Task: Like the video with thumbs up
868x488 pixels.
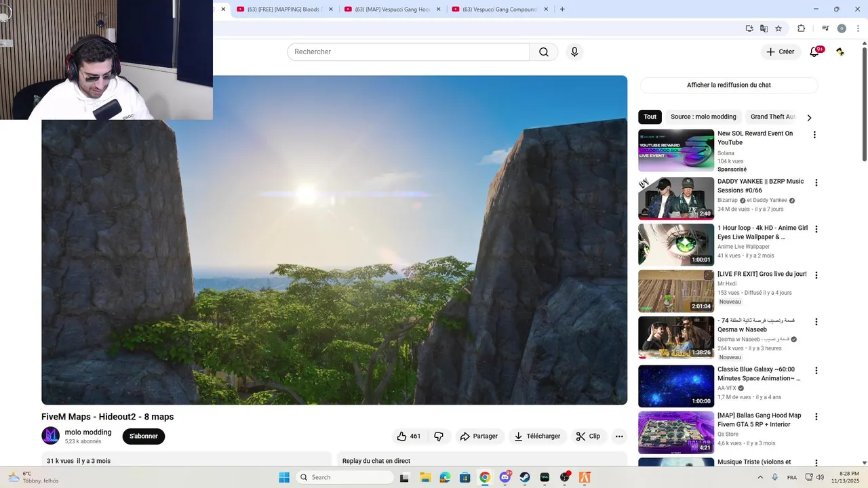Action: (x=409, y=436)
